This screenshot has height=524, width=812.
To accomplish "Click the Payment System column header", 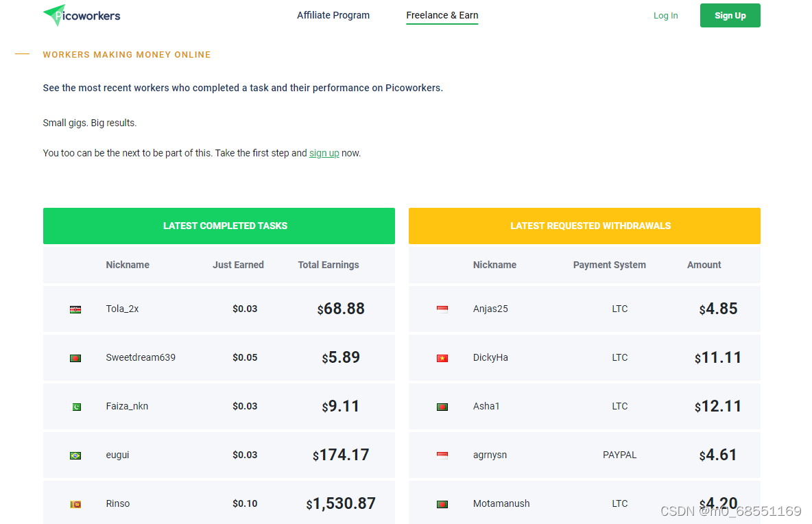I will tap(610, 265).
